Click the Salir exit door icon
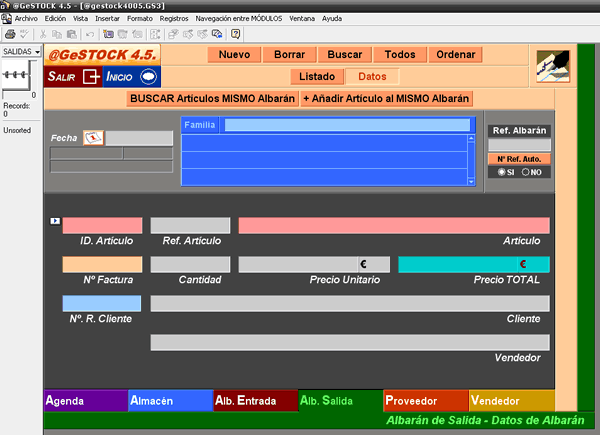 91,77
